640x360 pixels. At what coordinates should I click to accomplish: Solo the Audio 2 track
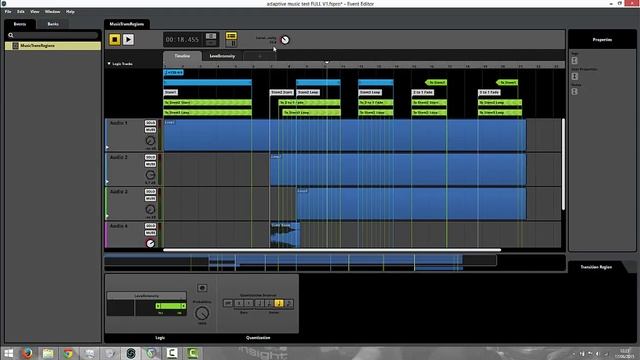pyautogui.click(x=150, y=157)
